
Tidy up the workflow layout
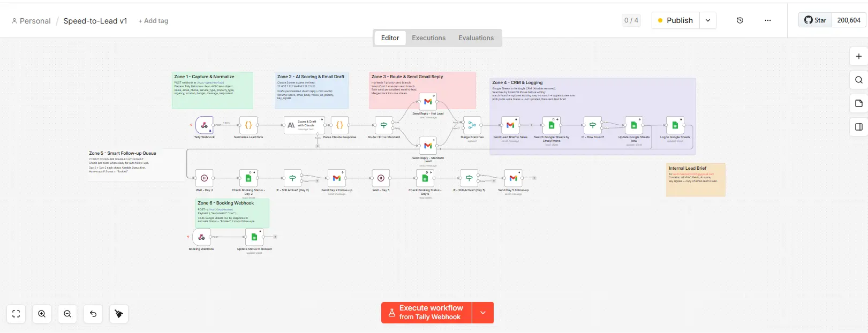pos(119,314)
